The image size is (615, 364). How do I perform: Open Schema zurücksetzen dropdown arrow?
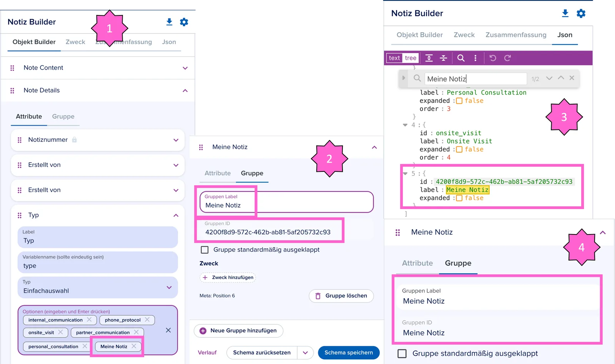[305, 352]
